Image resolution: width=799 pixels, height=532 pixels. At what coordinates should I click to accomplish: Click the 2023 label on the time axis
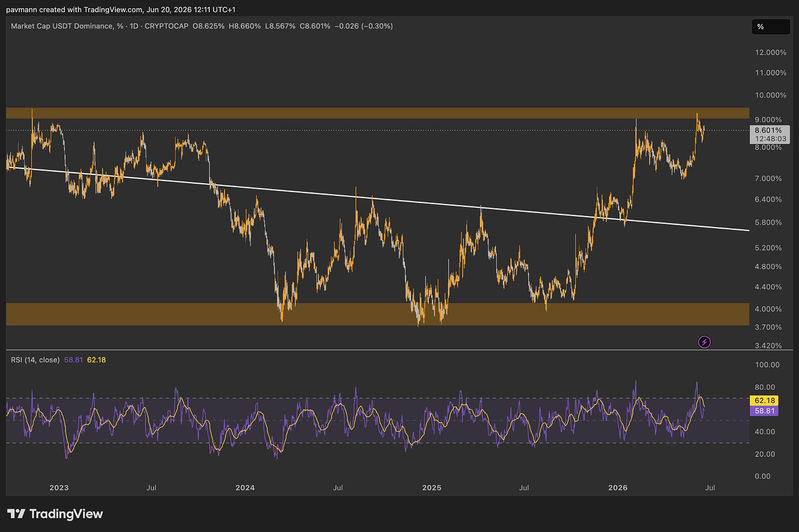59,488
